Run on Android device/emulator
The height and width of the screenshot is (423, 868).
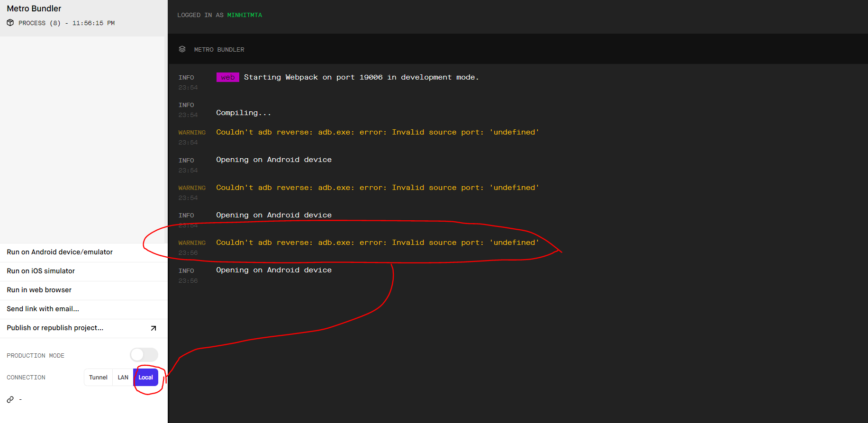tap(60, 252)
